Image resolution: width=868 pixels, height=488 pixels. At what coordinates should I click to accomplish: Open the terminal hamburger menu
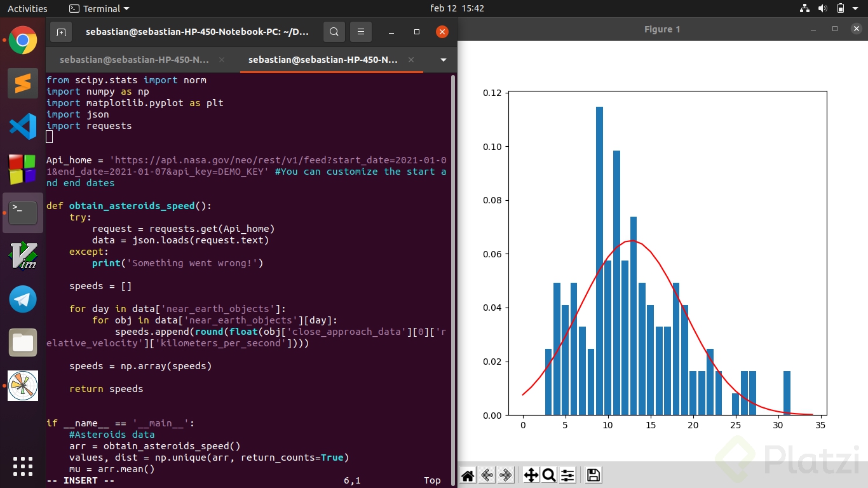coord(361,32)
